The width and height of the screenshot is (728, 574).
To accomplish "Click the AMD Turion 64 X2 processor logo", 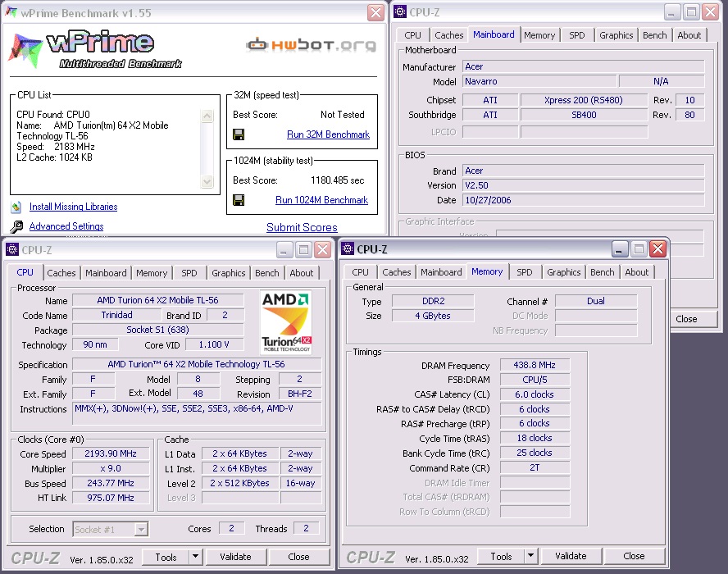I will coord(286,323).
